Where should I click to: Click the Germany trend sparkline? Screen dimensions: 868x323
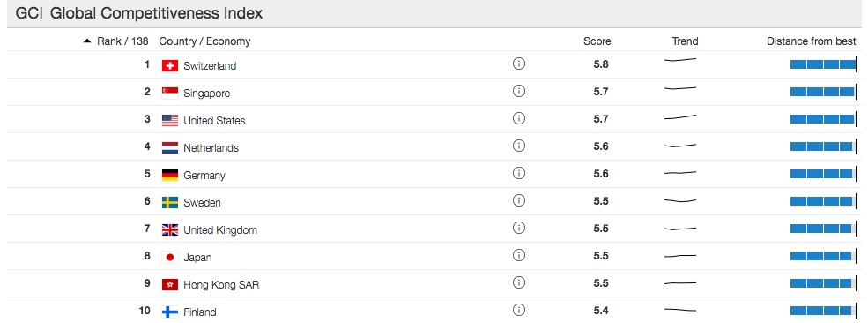(680, 173)
